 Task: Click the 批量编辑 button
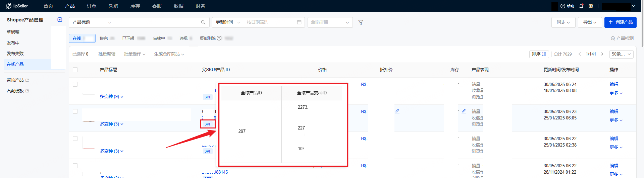pos(107,54)
